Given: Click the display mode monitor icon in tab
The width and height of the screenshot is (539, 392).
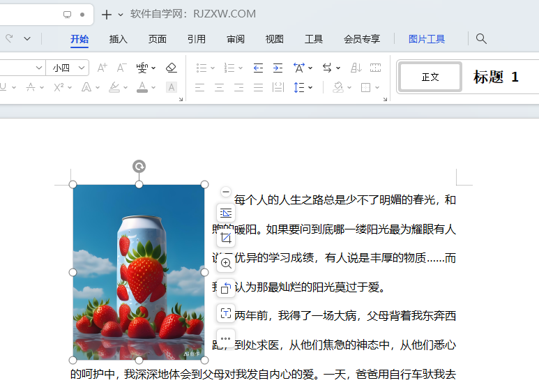Looking at the screenshot, I should click(x=68, y=15).
